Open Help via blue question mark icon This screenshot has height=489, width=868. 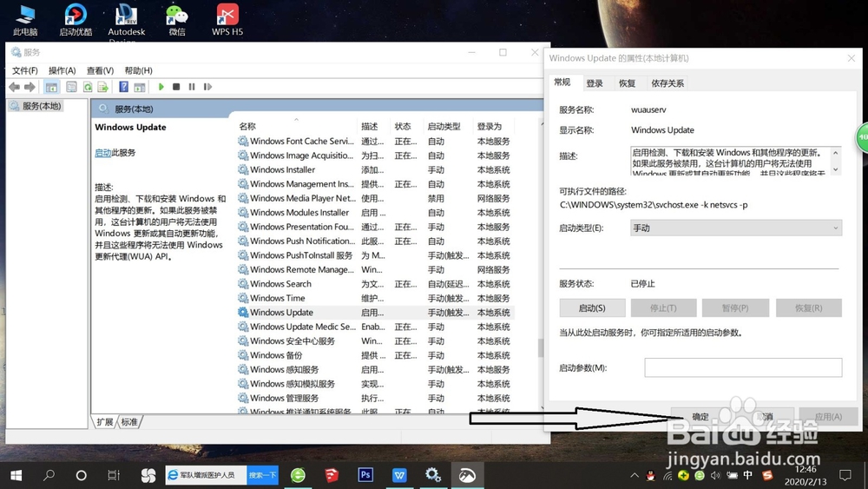124,87
